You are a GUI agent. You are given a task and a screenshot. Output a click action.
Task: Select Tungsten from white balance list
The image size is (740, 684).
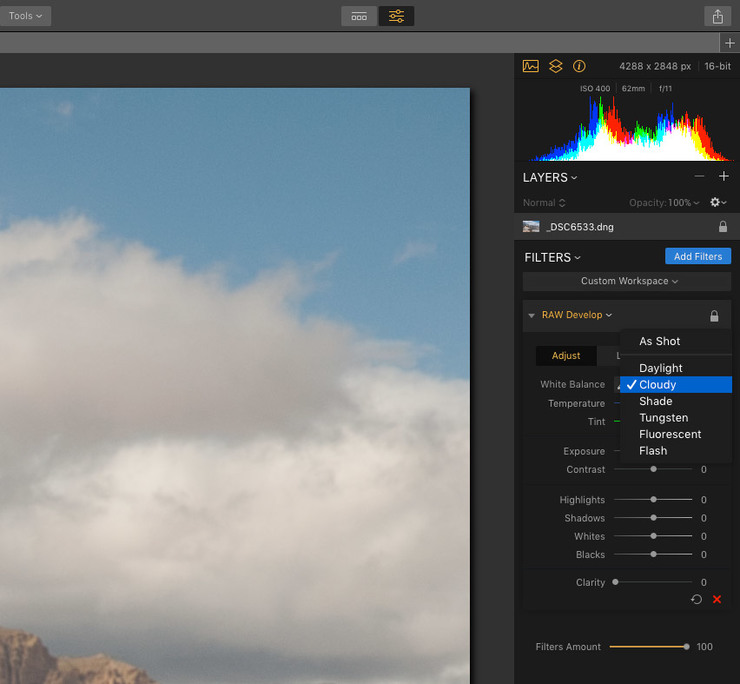663,418
